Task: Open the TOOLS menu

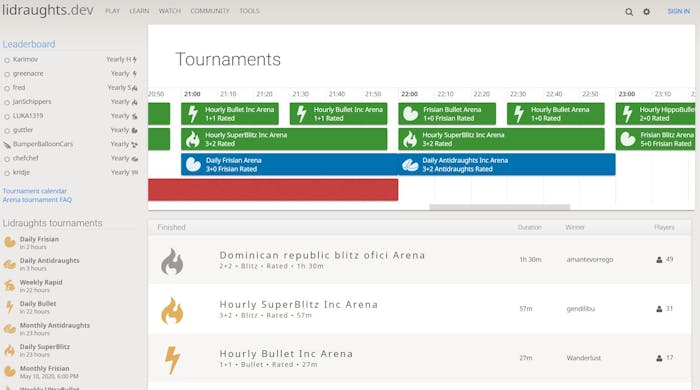Action: [x=250, y=11]
